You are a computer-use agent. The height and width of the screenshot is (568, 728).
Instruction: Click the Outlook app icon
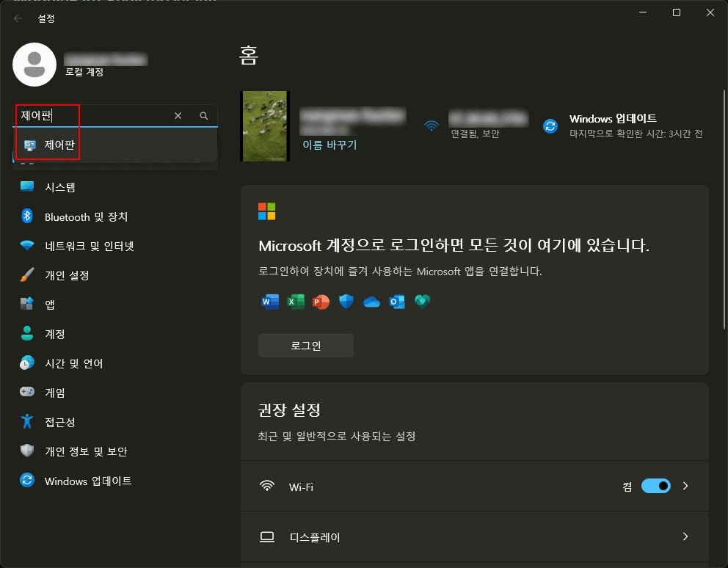(x=397, y=302)
